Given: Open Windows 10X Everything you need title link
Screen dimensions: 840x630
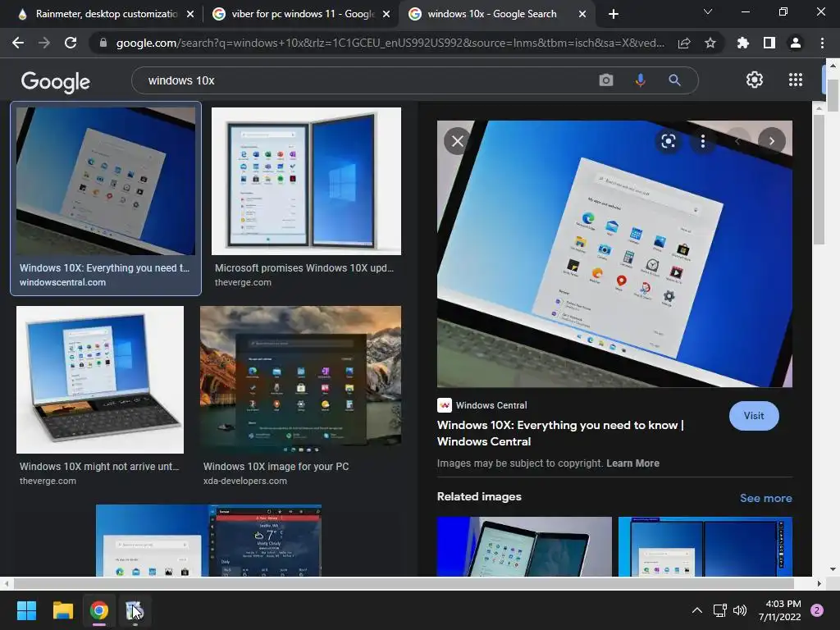Looking at the screenshot, I should [x=560, y=433].
